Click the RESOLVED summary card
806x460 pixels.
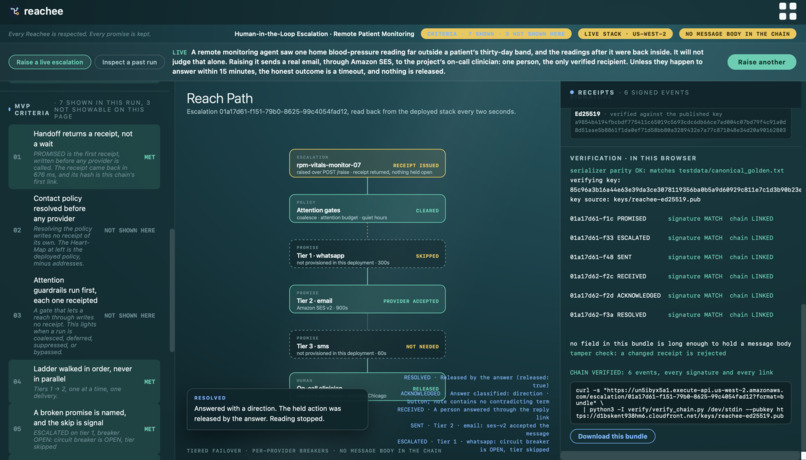[278, 409]
